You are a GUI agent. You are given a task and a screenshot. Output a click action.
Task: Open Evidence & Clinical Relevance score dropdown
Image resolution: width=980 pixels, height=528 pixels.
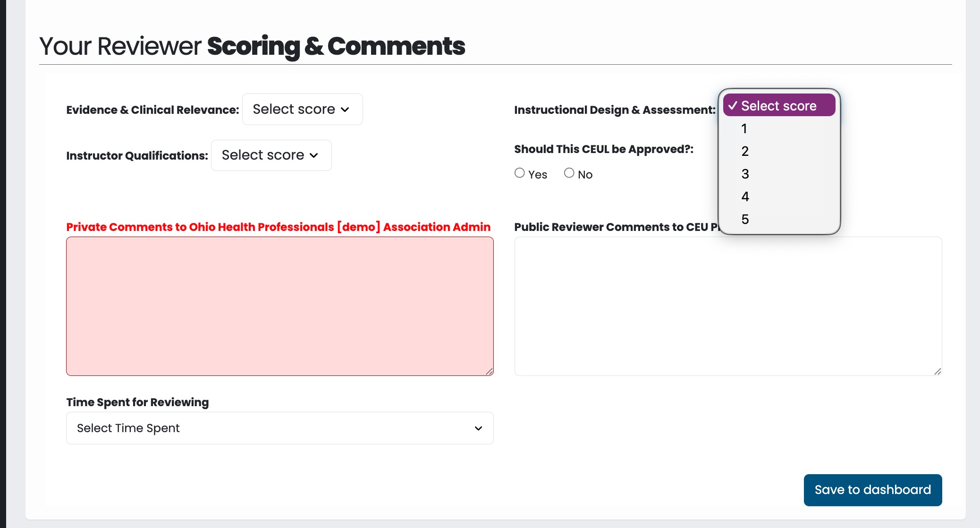[x=302, y=110]
